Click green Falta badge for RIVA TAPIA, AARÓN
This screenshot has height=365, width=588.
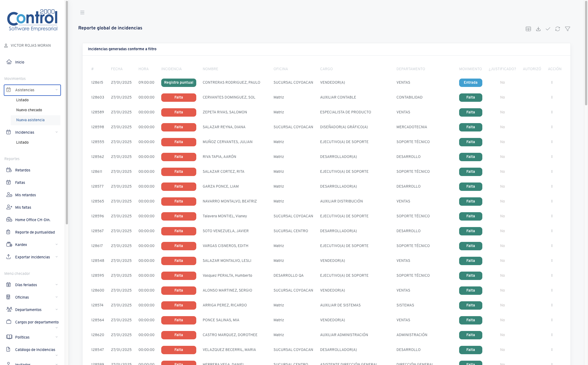point(470,157)
